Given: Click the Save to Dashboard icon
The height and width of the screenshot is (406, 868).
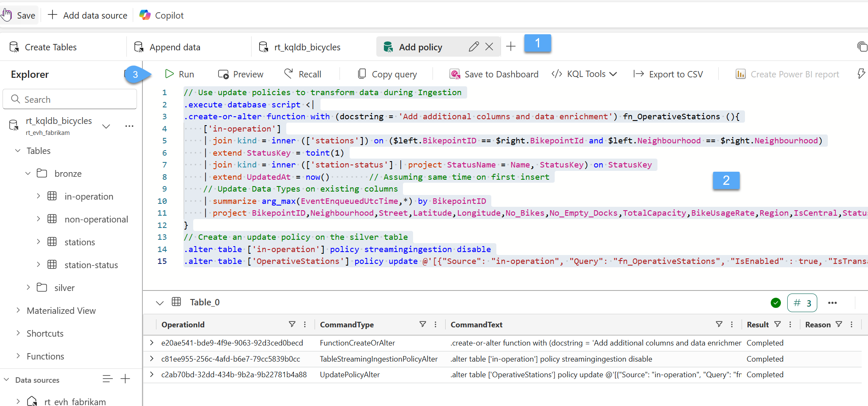Looking at the screenshot, I should (455, 74).
